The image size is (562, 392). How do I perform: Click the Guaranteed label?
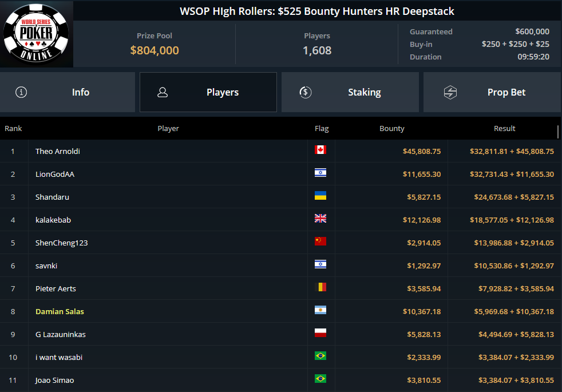point(431,31)
